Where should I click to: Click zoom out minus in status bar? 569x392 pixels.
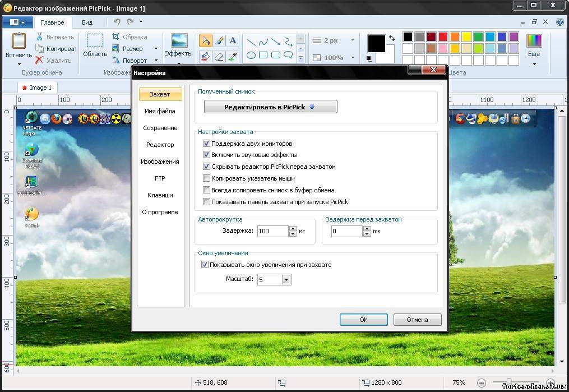[482, 382]
